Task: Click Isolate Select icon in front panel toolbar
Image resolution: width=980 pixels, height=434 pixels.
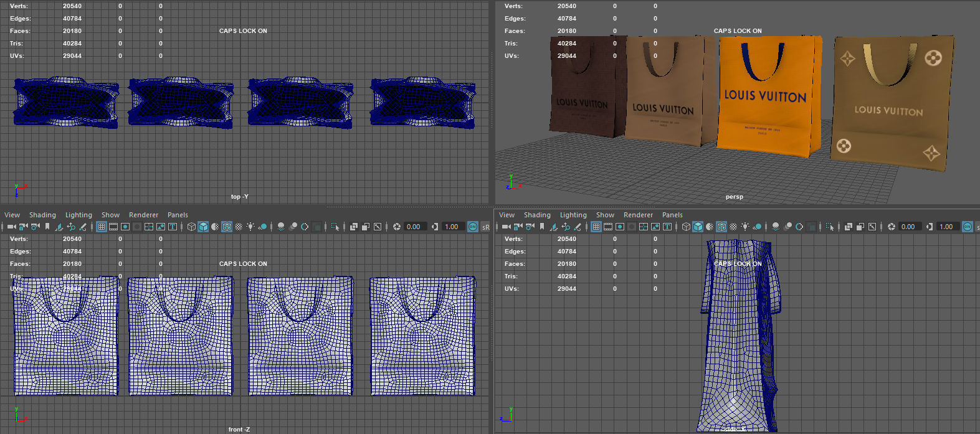Action: click(x=335, y=227)
